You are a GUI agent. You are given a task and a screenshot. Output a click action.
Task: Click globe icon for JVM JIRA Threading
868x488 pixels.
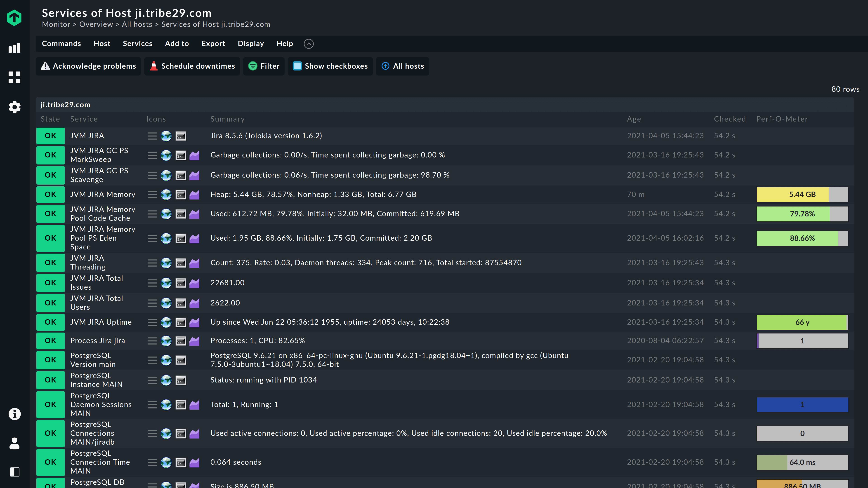point(166,263)
